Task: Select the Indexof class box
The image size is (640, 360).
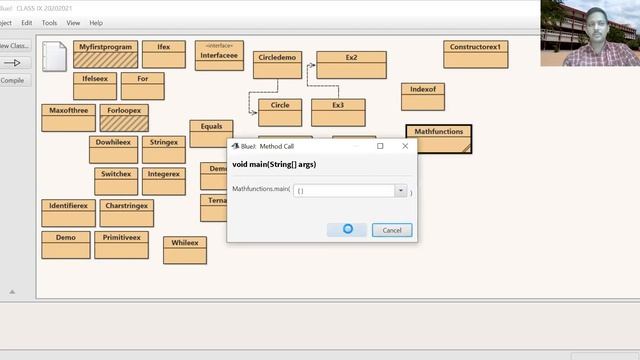Action: click(x=423, y=97)
